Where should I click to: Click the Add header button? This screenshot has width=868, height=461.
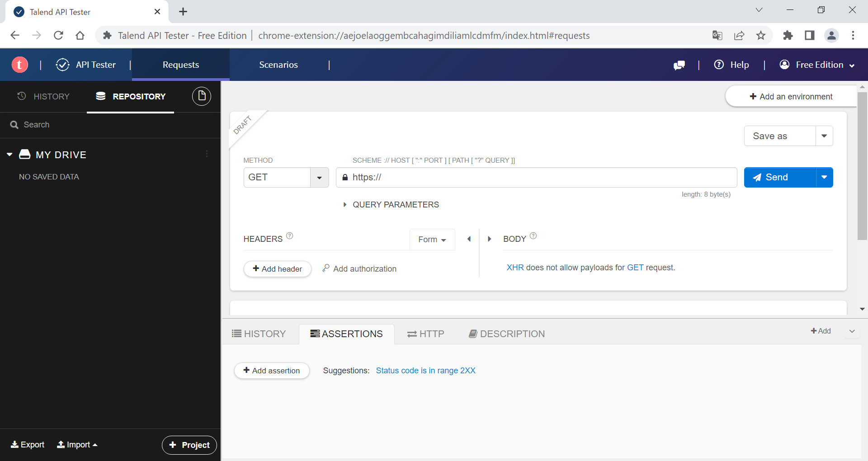click(277, 269)
